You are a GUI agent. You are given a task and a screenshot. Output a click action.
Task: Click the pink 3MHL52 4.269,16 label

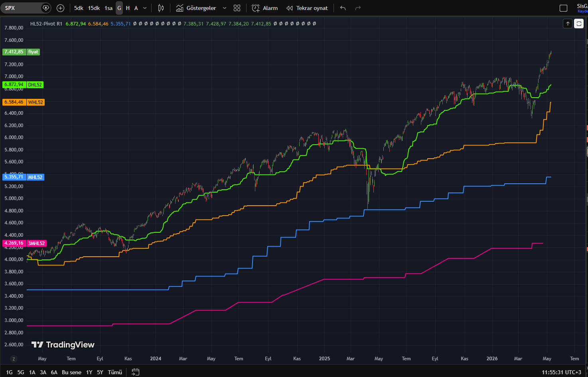pos(25,243)
